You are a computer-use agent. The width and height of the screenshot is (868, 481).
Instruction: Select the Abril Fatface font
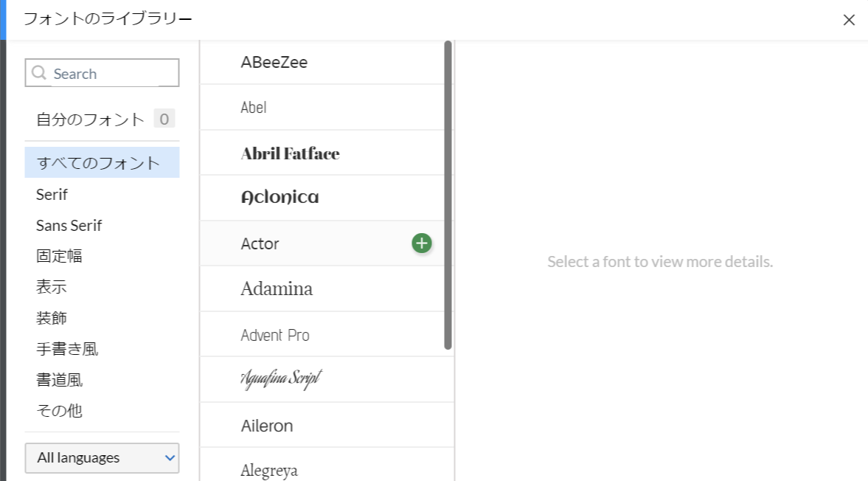290,153
